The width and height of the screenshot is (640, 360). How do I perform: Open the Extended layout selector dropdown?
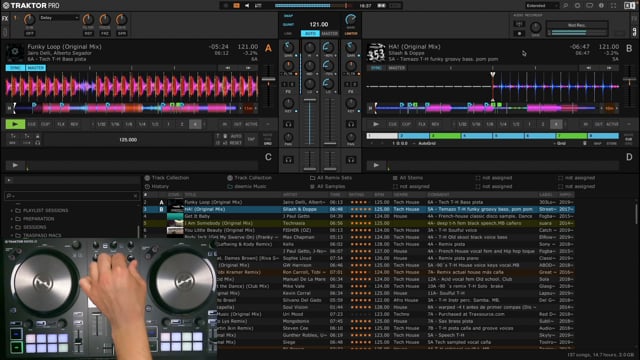[541, 6]
